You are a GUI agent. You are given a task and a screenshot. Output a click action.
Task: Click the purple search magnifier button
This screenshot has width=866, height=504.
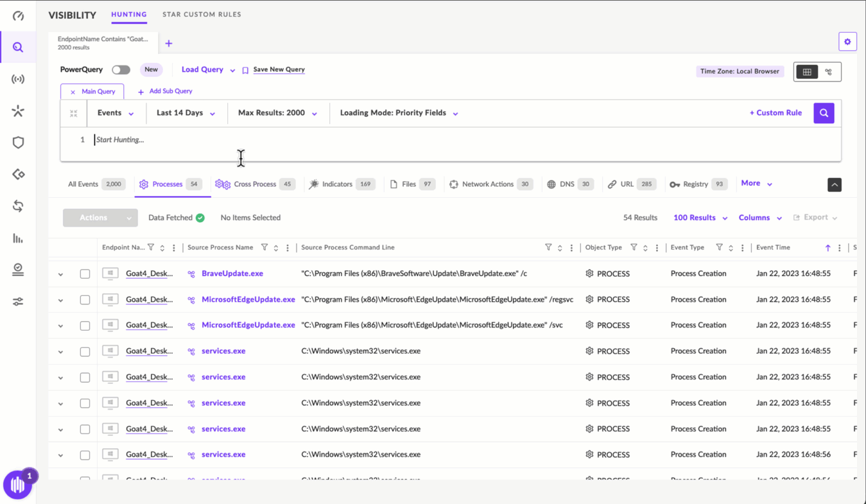[x=824, y=113]
